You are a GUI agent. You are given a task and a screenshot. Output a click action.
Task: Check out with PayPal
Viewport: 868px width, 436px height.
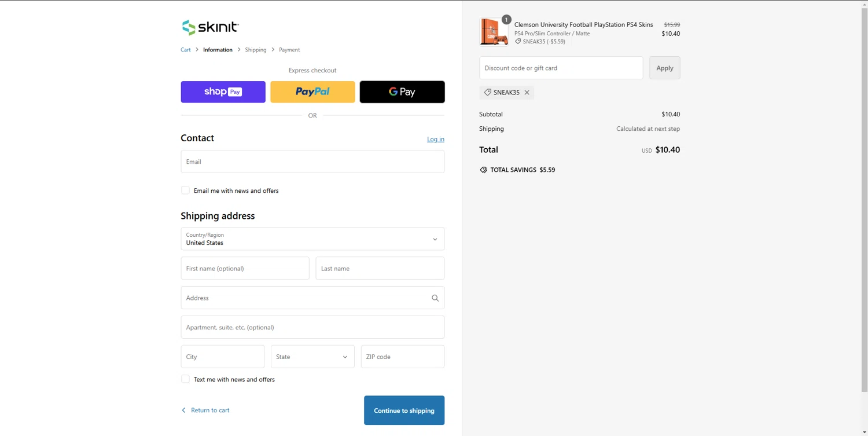(312, 92)
